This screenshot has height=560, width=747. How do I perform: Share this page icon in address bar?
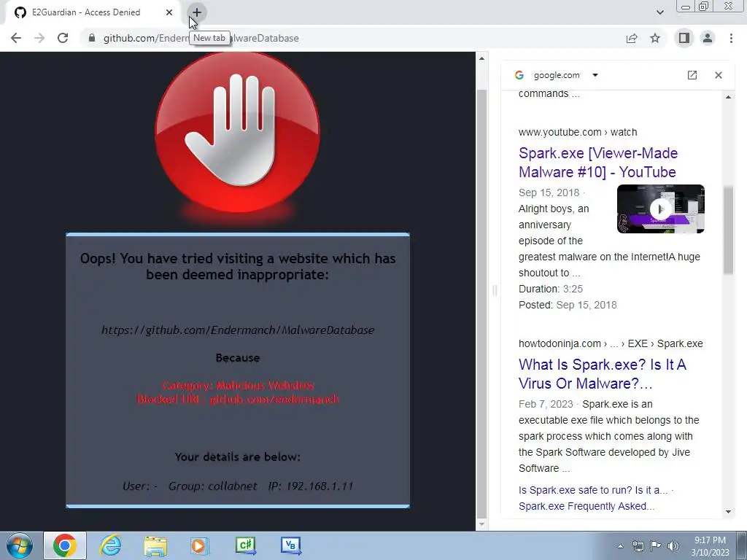point(632,38)
